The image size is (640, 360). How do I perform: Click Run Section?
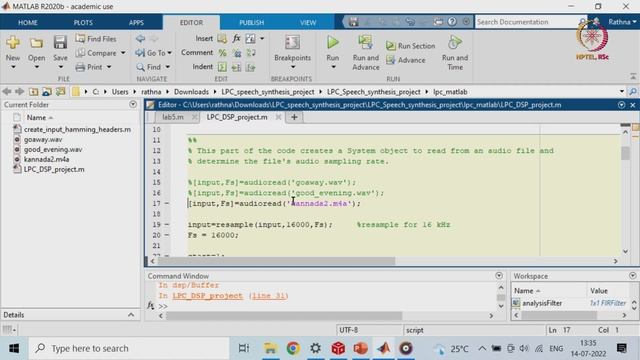click(x=411, y=46)
